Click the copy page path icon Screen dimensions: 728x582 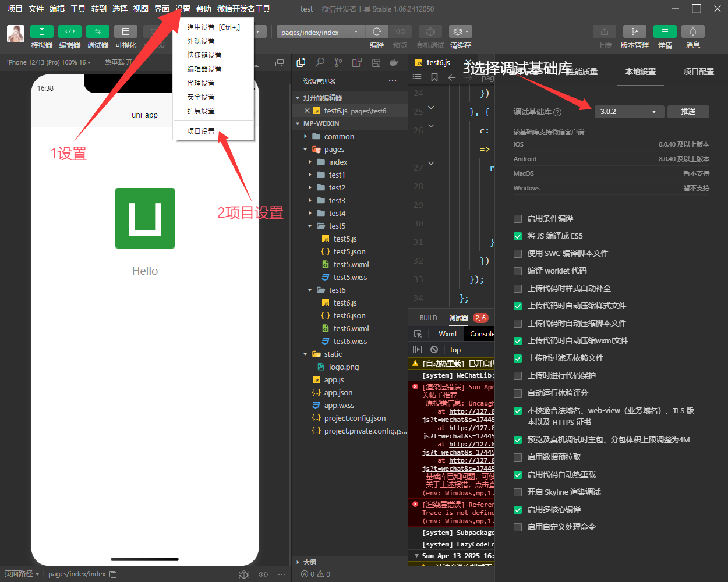click(114, 574)
